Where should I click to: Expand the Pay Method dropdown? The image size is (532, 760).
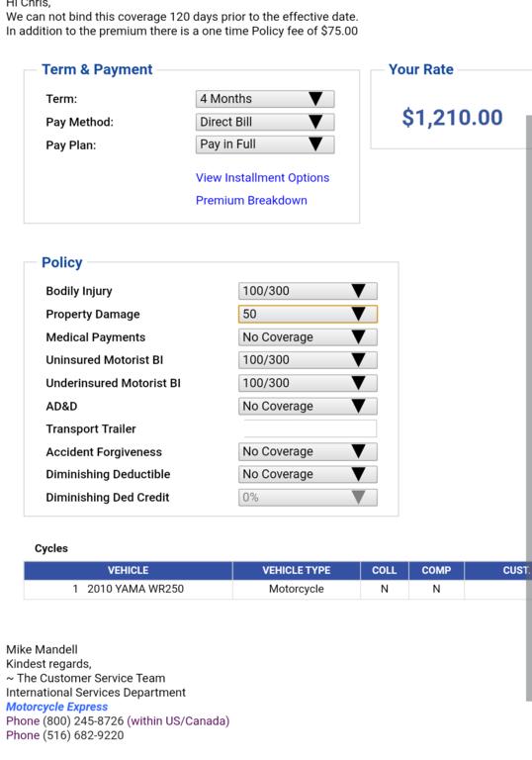(265, 122)
